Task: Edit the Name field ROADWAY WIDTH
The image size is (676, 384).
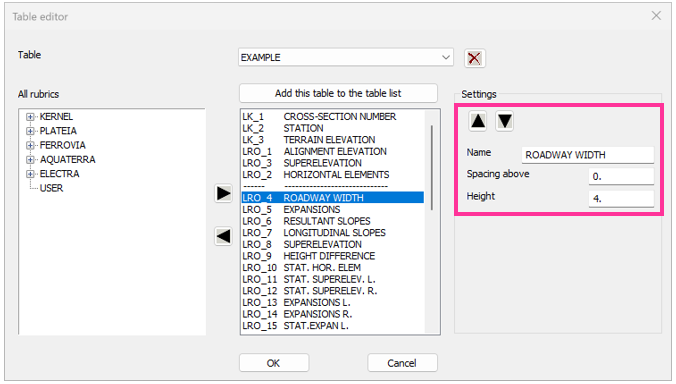Action: pos(588,155)
